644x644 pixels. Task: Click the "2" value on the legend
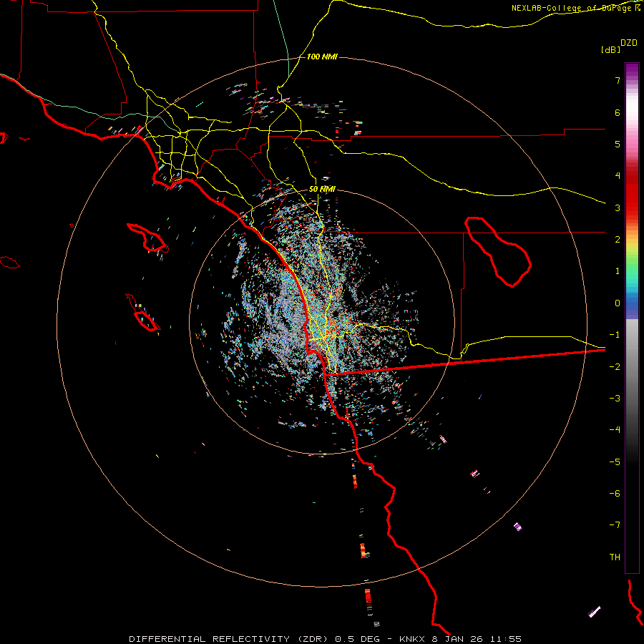(x=618, y=240)
